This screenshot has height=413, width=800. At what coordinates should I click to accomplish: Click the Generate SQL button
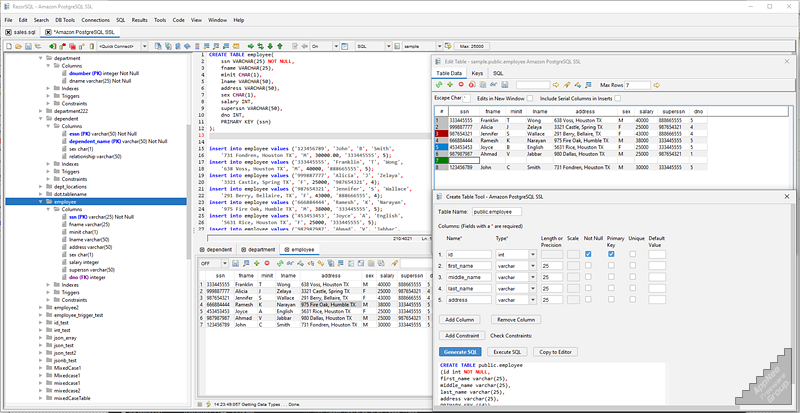(x=460, y=352)
